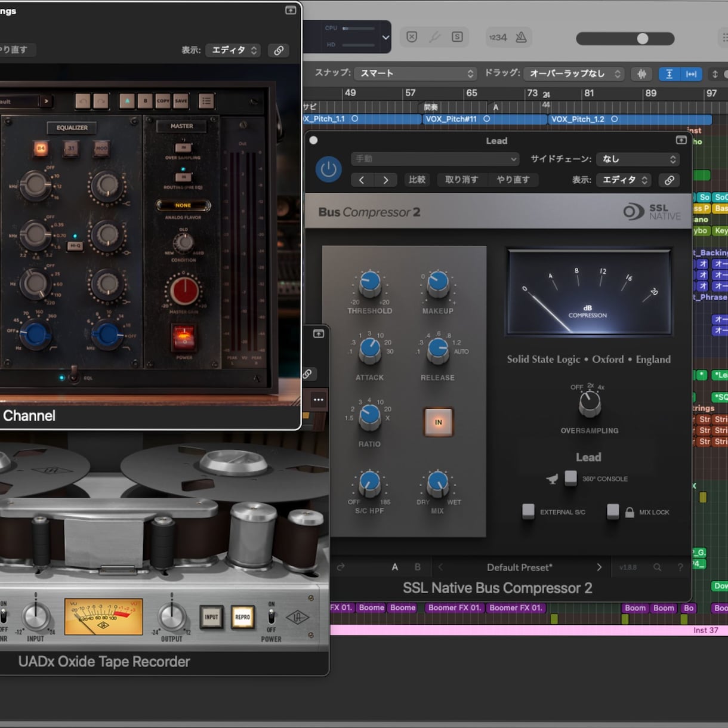The width and height of the screenshot is (728, 728).
Task: Go to previous Default Preset arrow
Action: pos(440,567)
